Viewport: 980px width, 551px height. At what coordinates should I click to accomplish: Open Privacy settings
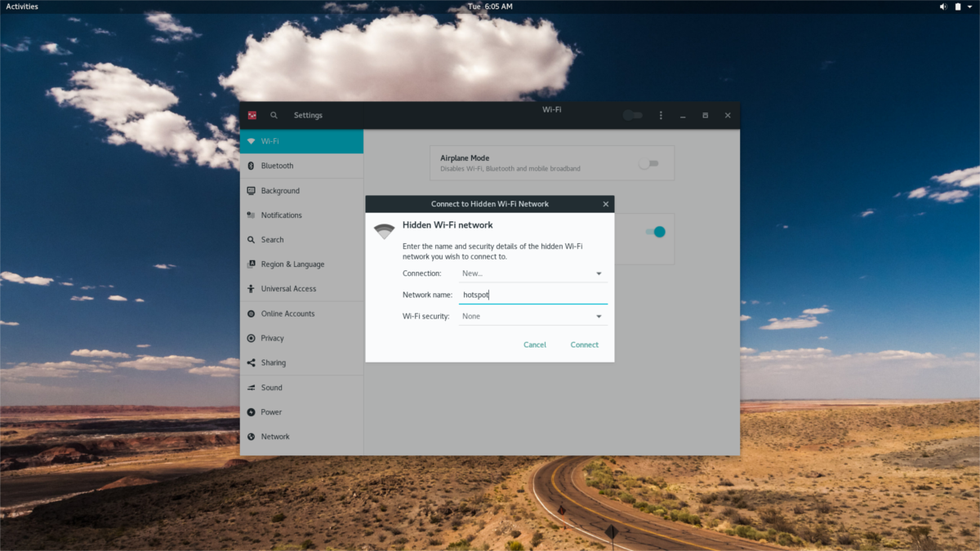[x=301, y=338]
